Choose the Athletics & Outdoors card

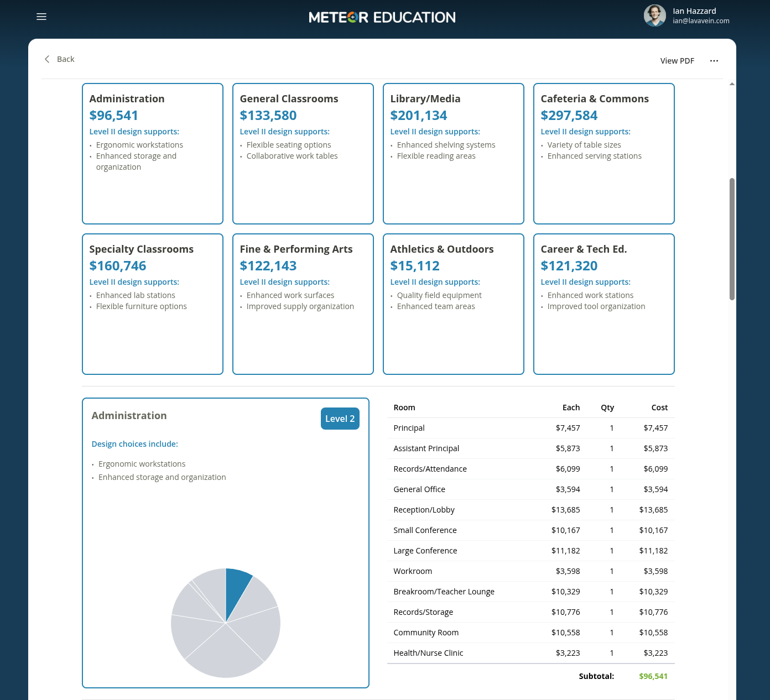click(x=454, y=304)
